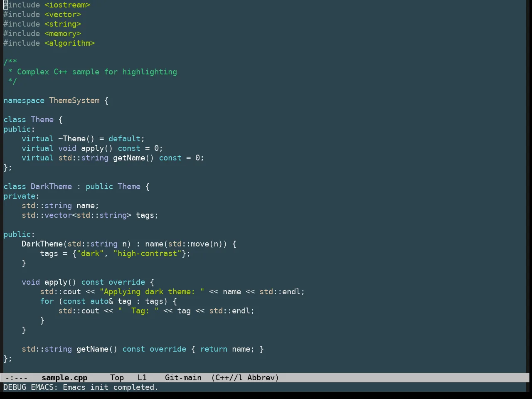This screenshot has height=399, width=532.
Task: Click the L1 line number indicator
Action: 142,378
